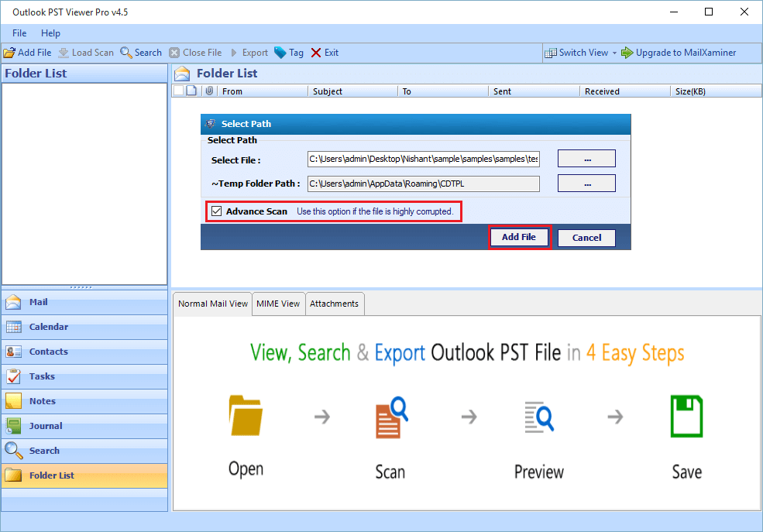Browse for the Select File path
This screenshot has height=532, width=763.
(586, 159)
